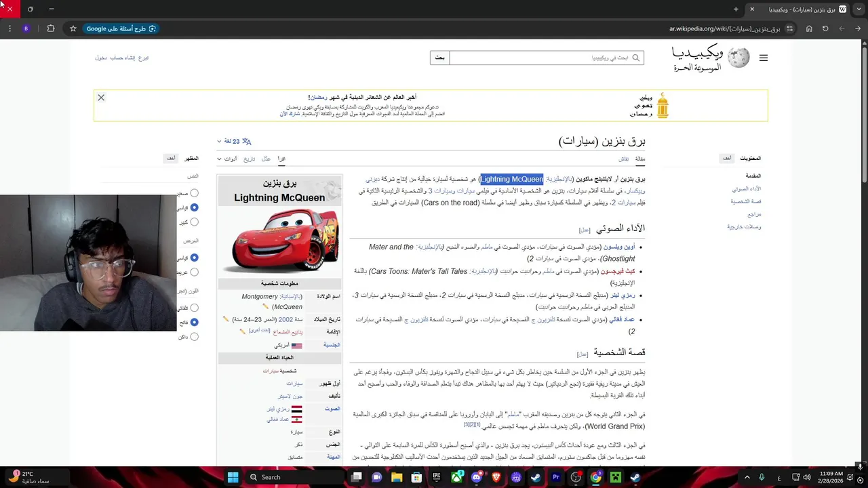Select the automatic color radio button
Screen dimensions: 868x488
pos(194,308)
